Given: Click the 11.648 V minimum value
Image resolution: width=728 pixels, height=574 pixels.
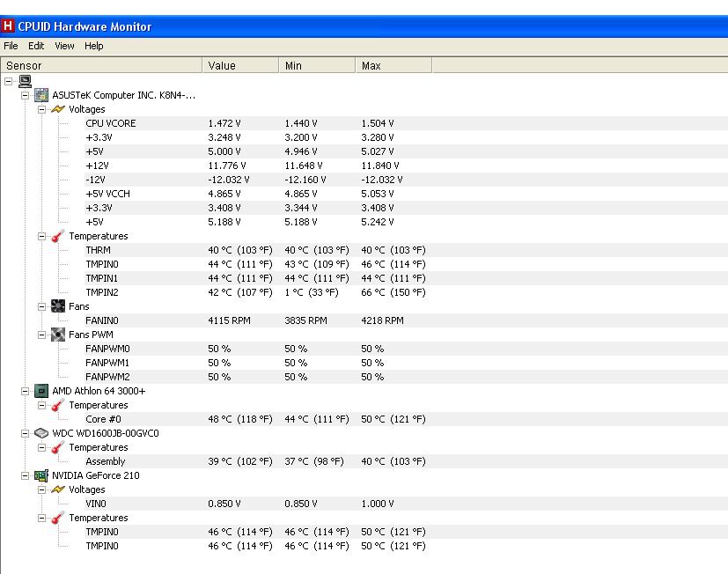Looking at the screenshot, I should (x=304, y=166).
